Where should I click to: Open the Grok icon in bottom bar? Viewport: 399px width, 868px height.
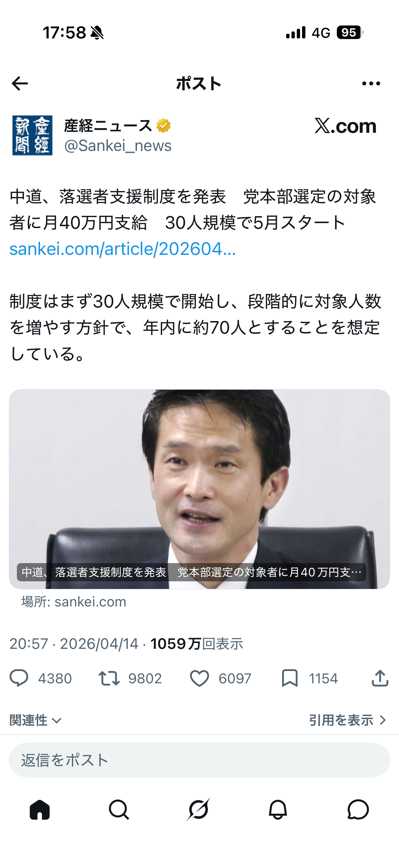tap(198, 809)
